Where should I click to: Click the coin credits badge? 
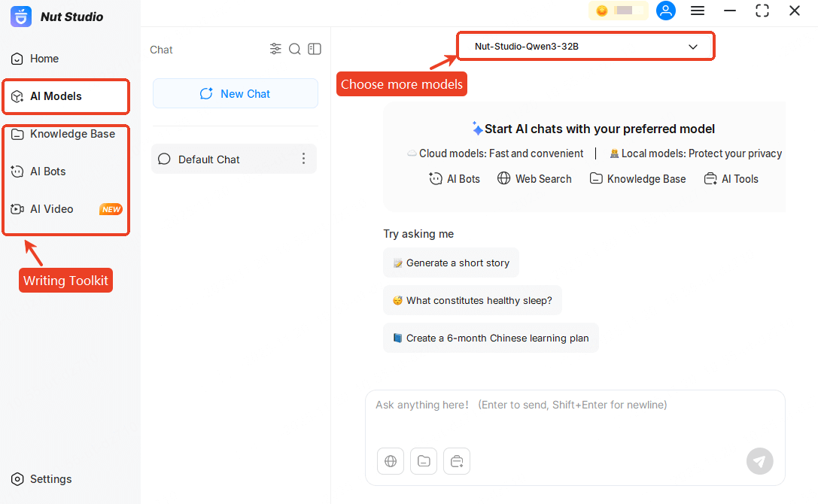tap(618, 11)
